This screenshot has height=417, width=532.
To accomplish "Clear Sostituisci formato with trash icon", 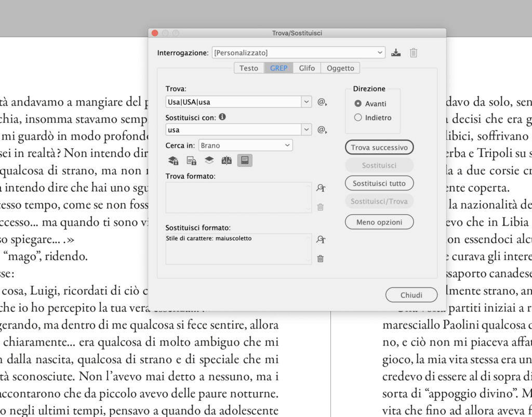I will point(321,258).
